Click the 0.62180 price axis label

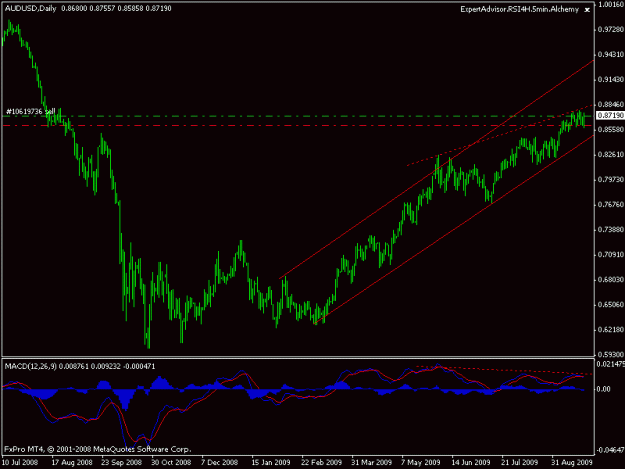(x=611, y=330)
